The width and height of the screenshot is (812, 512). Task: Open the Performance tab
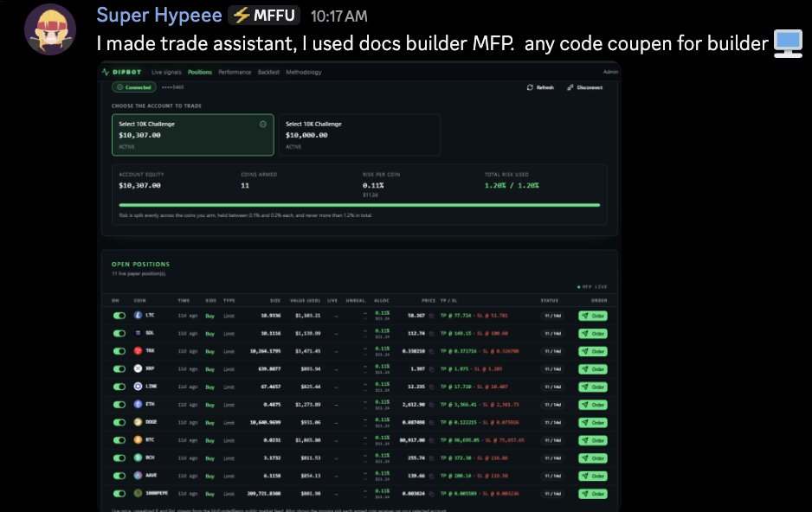(x=235, y=72)
